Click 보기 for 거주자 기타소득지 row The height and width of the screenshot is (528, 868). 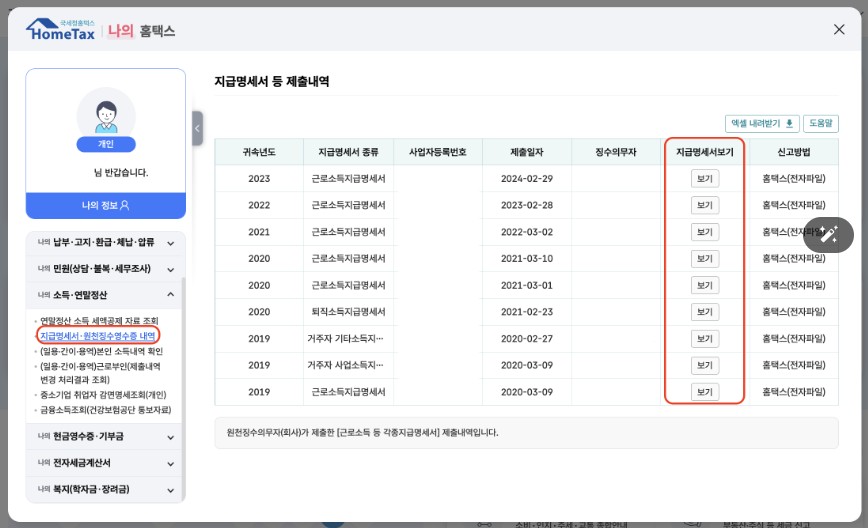click(705, 339)
